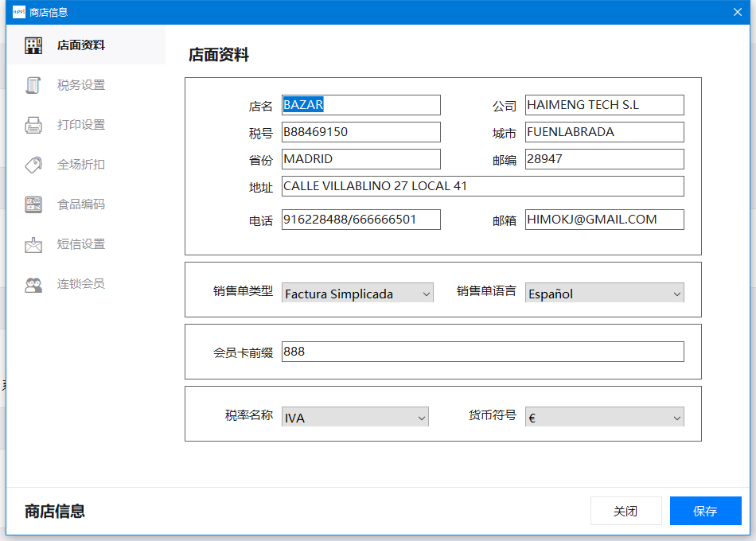Click the 全场折扣 discount tag icon

pyautogui.click(x=33, y=165)
